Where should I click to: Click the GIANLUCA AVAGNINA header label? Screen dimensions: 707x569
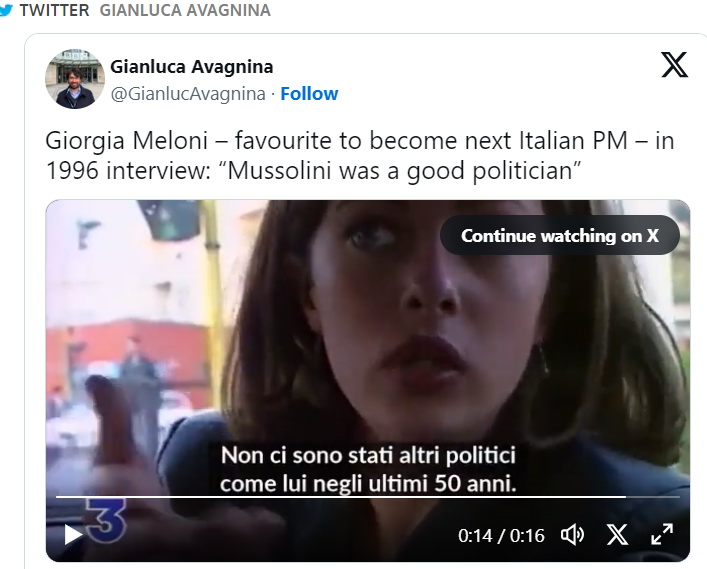pos(185,10)
